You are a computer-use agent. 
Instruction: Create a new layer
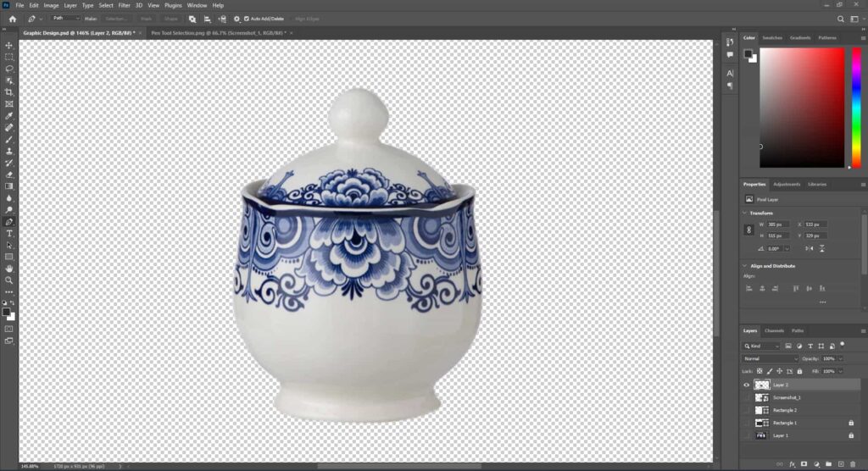(x=841, y=464)
